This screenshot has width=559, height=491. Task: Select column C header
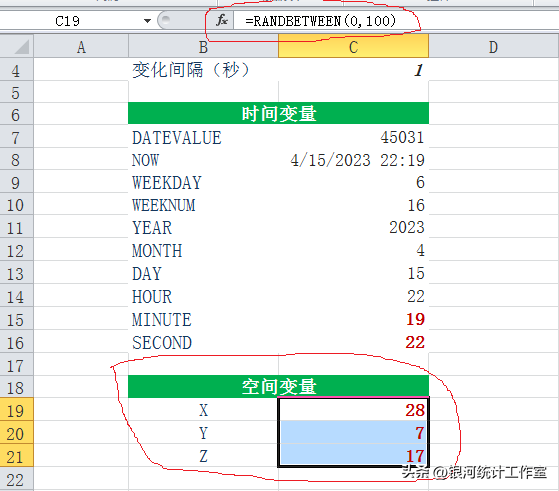(x=353, y=46)
